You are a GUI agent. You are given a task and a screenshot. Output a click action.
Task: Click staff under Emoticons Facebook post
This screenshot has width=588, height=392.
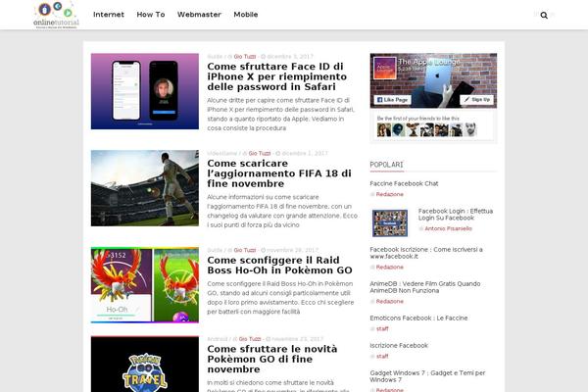(x=382, y=328)
